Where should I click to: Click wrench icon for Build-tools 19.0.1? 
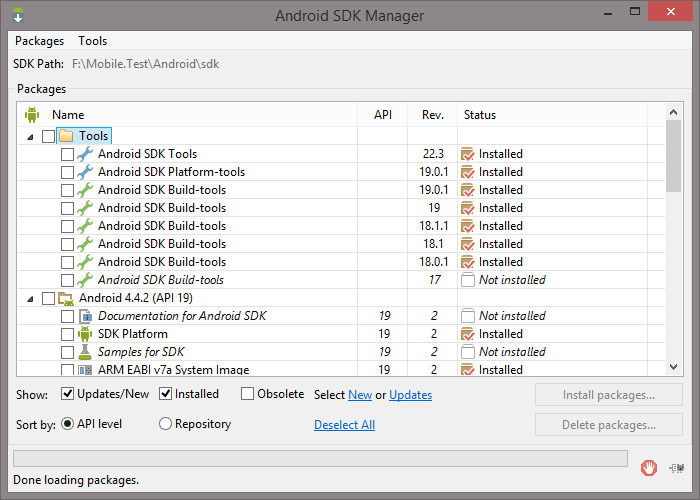(x=85, y=190)
